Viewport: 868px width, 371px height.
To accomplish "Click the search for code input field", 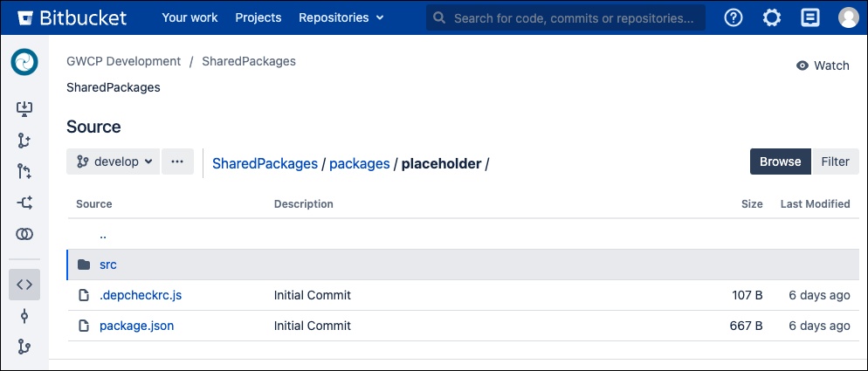I will coord(566,17).
